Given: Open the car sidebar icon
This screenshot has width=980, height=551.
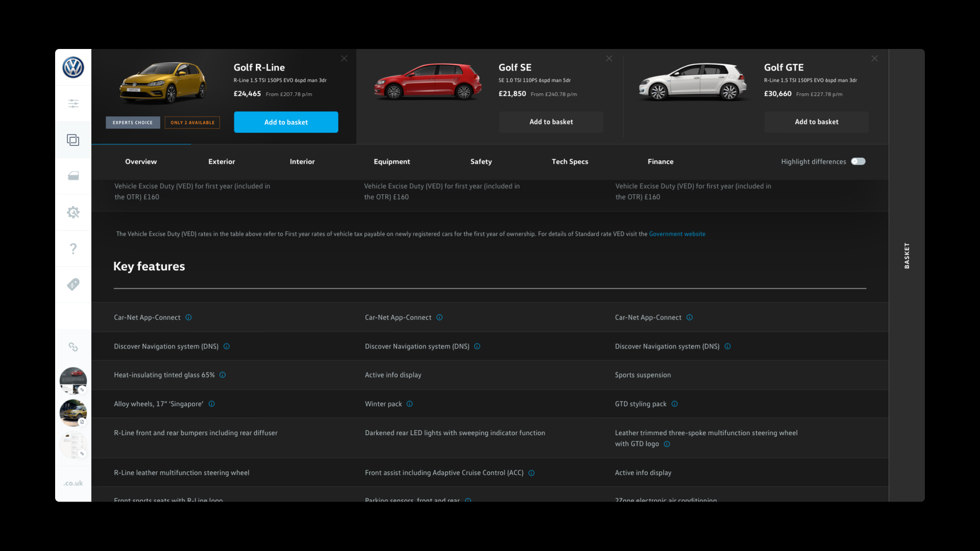Looking at the screenshot, I should (x=73, y=176).
